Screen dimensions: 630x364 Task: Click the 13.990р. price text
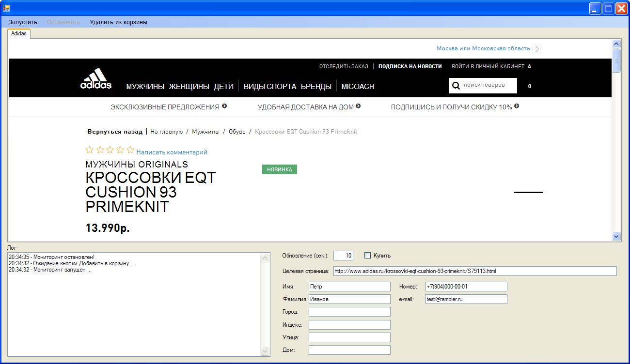coord(108,228)
